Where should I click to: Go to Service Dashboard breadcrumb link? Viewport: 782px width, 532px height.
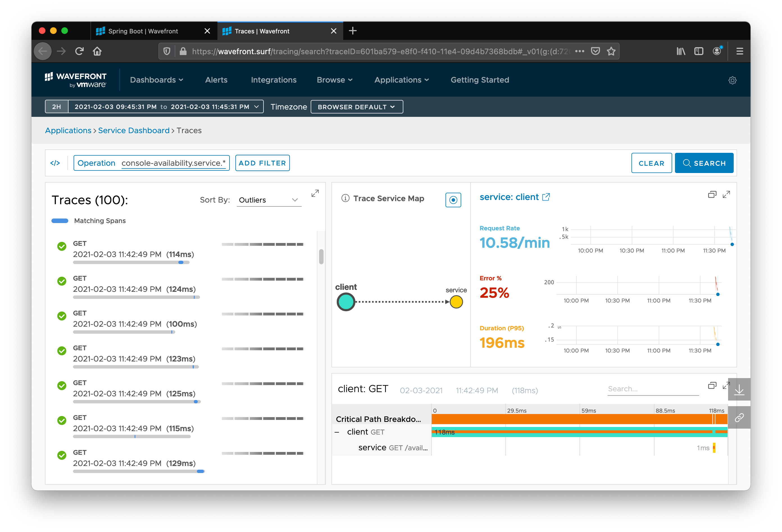pyautogui.click(x=134, y=131)
